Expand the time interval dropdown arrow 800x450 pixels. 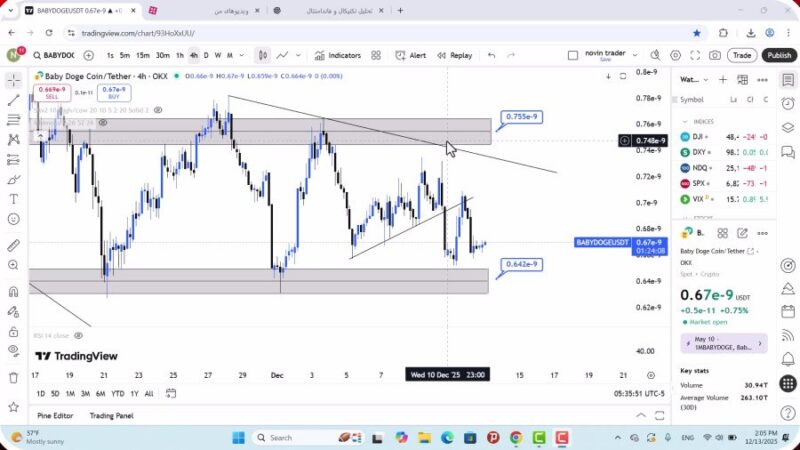click(x=242, y=55)
